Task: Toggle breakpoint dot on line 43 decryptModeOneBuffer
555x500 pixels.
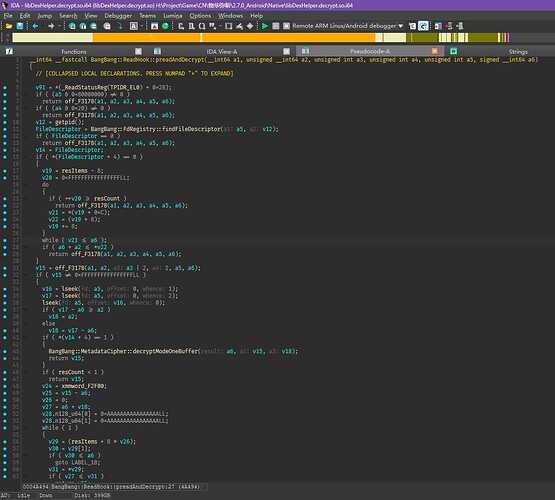Action: [x=5, y=351]
